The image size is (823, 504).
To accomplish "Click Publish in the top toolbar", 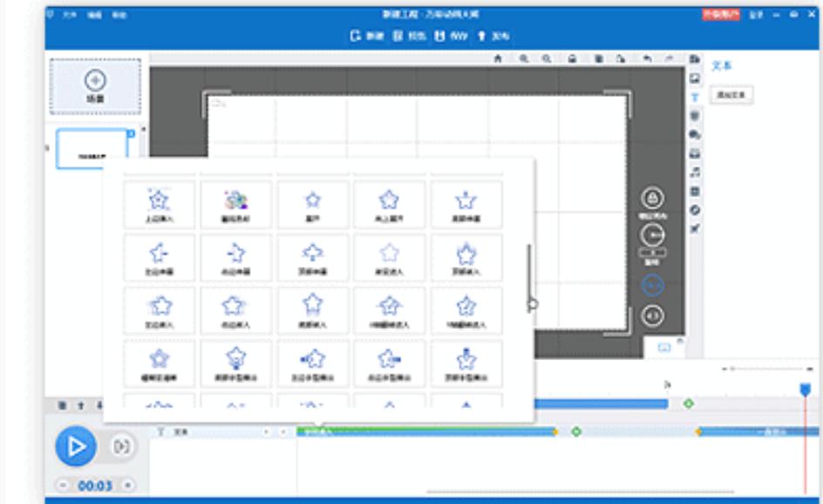I will pos(493,36).
